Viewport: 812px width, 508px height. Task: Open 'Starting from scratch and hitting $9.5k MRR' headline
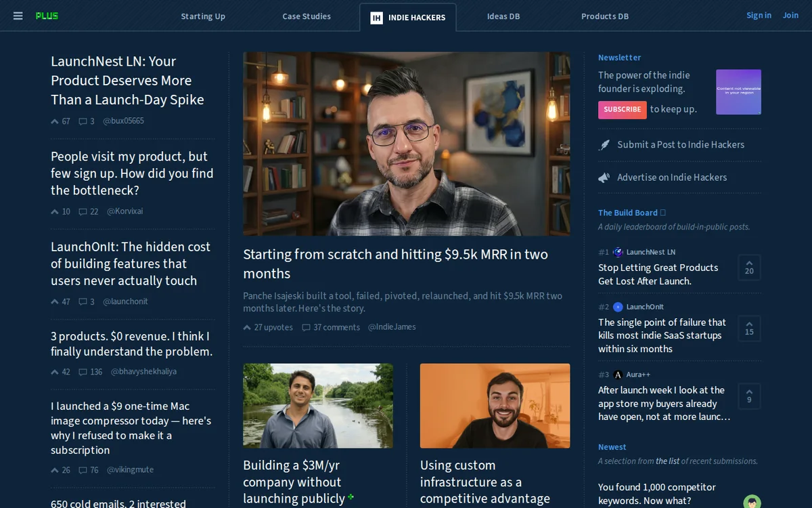pos(396,264)
